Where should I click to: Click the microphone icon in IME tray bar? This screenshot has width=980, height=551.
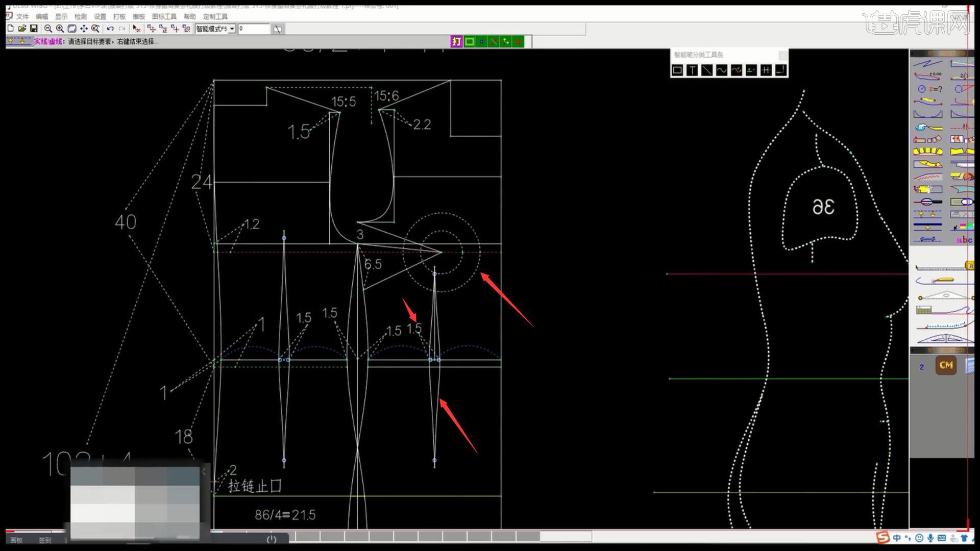930,538
